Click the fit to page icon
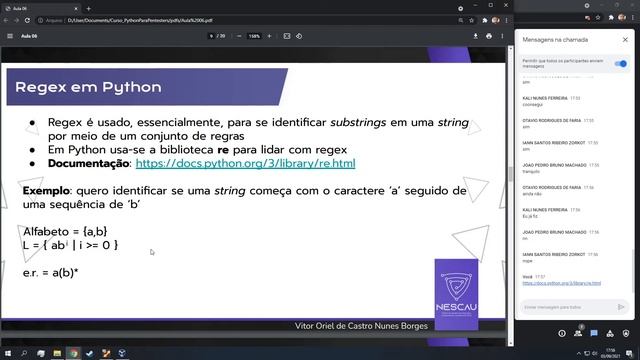Image resolution: width=640 pixels, height=360 pixels. pos(287,36)
